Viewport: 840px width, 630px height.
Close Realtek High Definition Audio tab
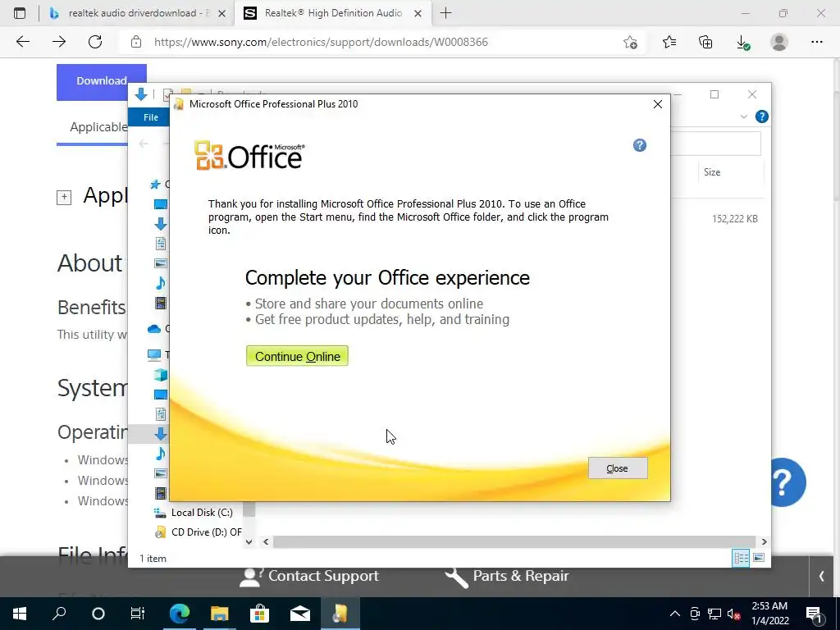[x=418, y=13]
